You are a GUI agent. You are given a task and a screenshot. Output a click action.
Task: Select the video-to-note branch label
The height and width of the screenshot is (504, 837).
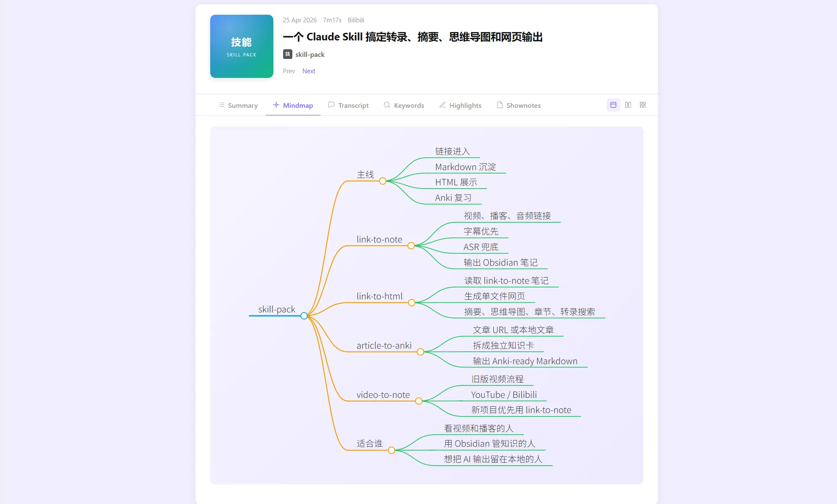pyautogui.click(x=383, y=395)
